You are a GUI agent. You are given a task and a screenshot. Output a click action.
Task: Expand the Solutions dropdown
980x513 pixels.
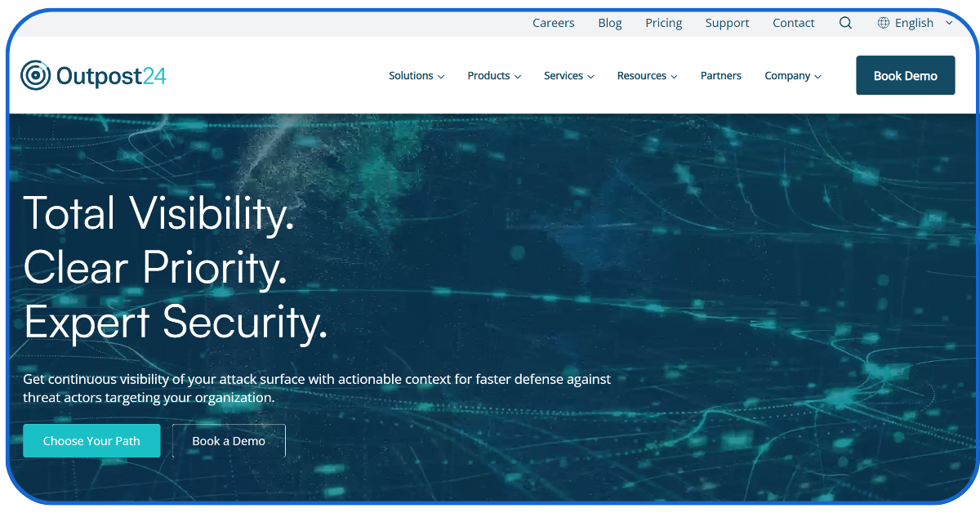click(416, 75)
